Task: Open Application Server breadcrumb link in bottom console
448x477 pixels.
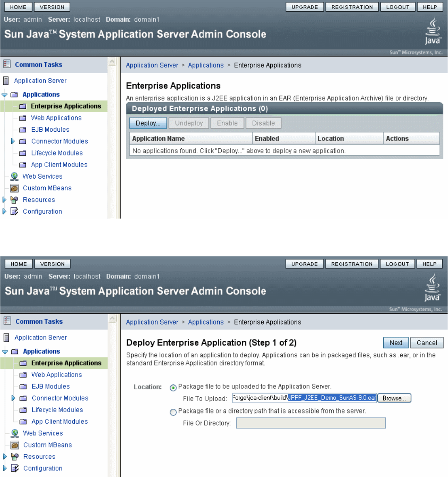Action: click(x=152, y=322)
